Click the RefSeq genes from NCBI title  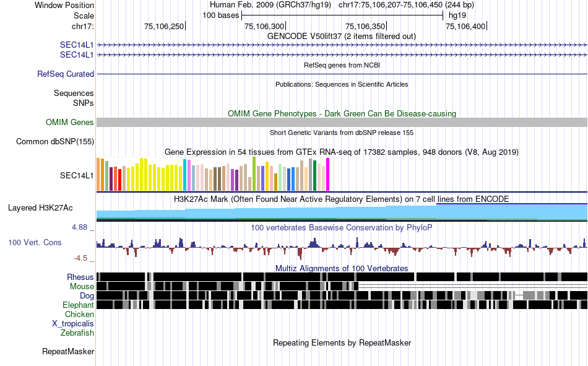(x=342, y=65)
